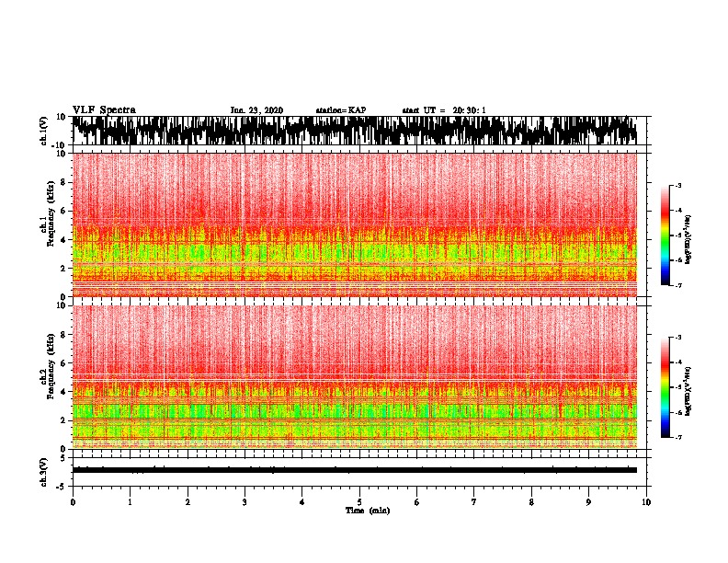This screenshot has width=728, height=563.
Task: Click the ch.3(V) axis label
Action: tap(44, 472)
